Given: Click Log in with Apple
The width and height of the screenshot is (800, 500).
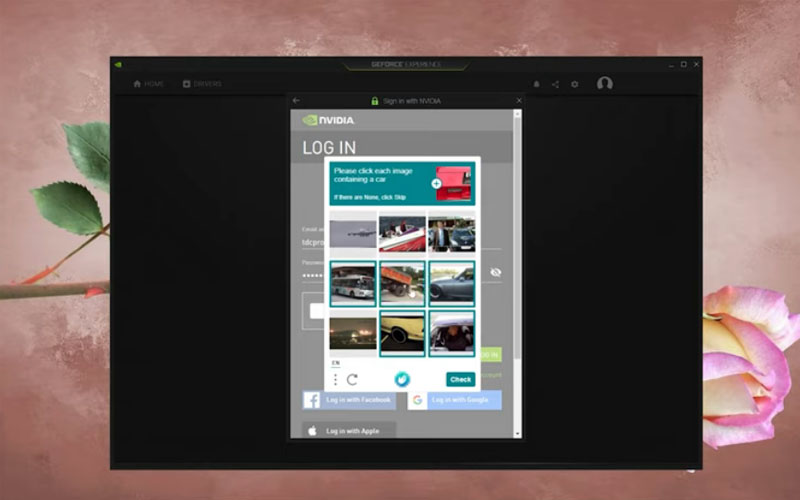Looking at the screenshot, I should point(349,431).
